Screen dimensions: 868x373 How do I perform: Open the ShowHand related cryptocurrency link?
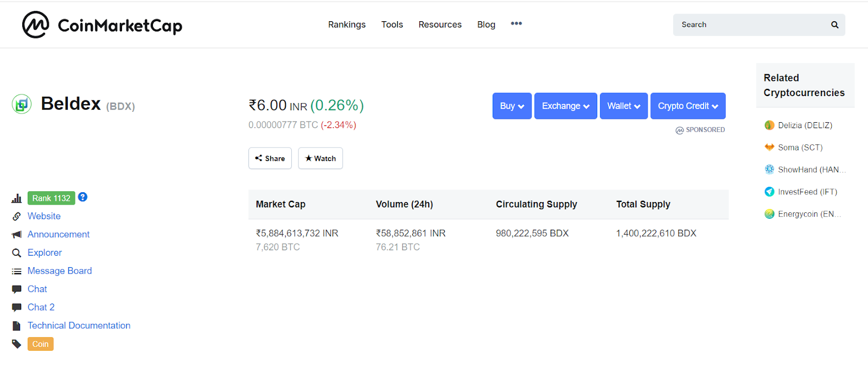(812, 170)
